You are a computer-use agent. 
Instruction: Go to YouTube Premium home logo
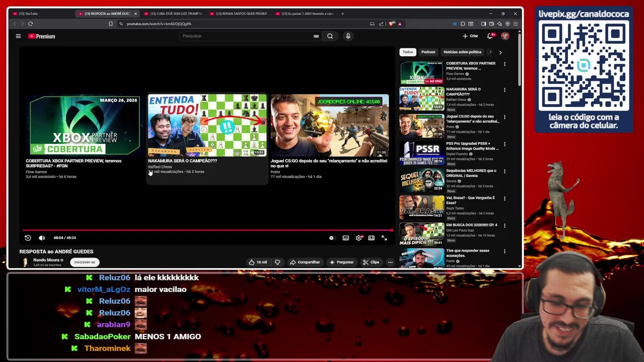(41, 36)
